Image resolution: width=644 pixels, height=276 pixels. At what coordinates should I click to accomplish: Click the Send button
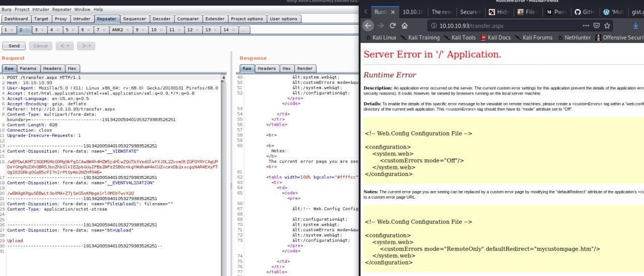point(14,46)
